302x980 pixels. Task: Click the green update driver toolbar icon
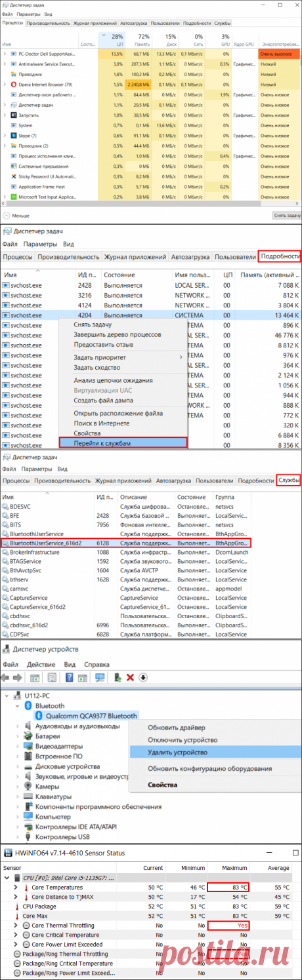[x=118, y=677]
